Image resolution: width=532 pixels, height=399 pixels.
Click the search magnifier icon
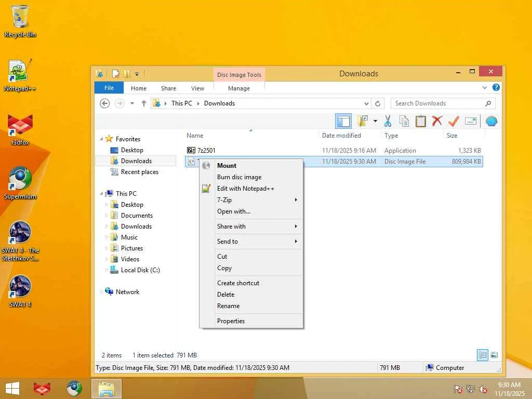pos(488,103)
